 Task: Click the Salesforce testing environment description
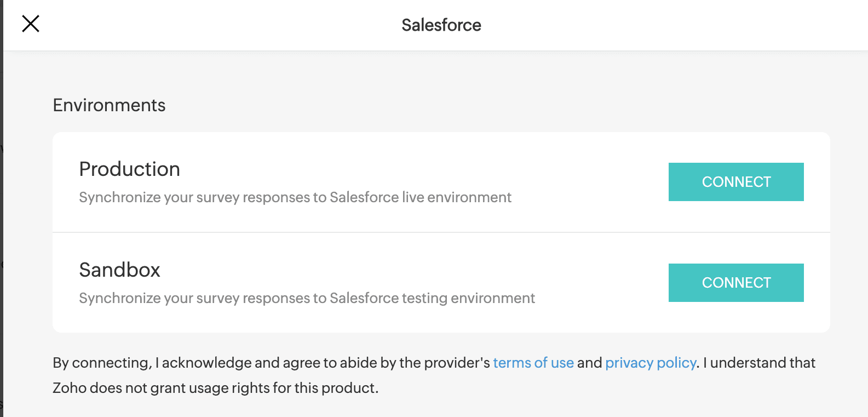tap(307, 298)
